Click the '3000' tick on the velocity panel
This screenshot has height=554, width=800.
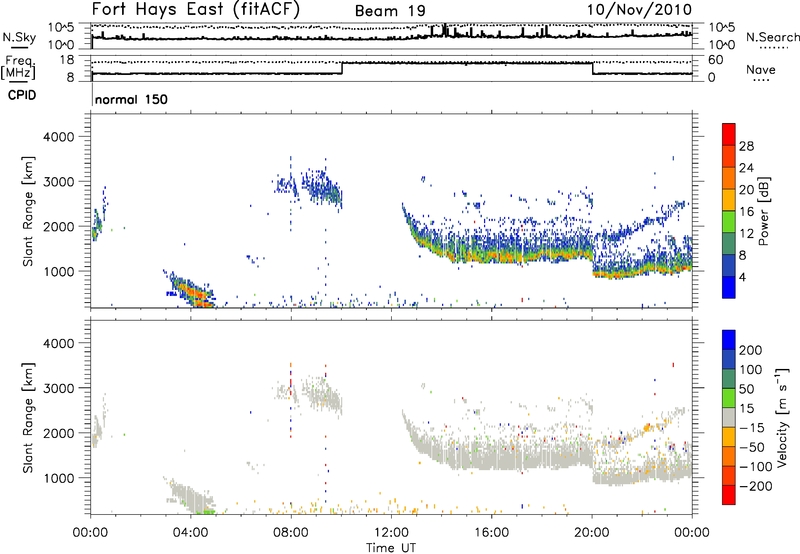point(58,388)
